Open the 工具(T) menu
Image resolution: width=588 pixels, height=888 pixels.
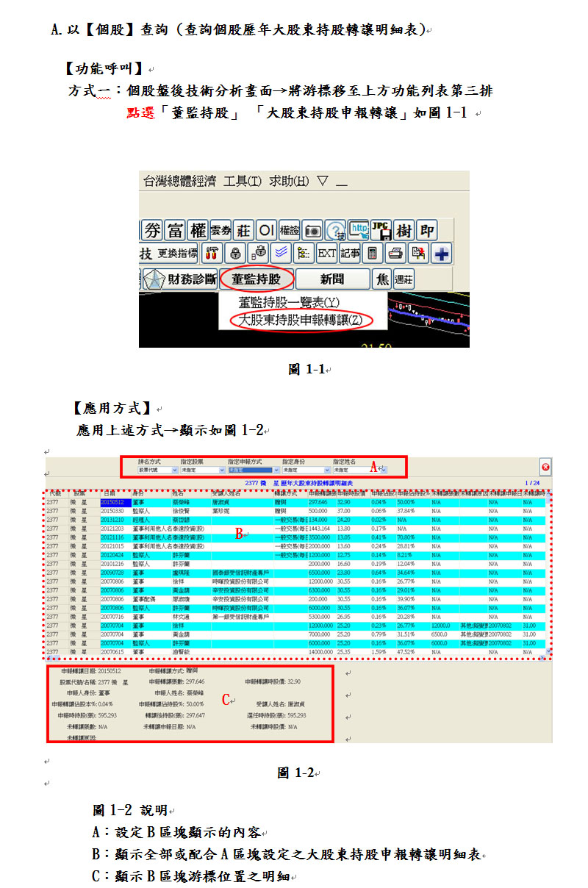pos(243,182)
